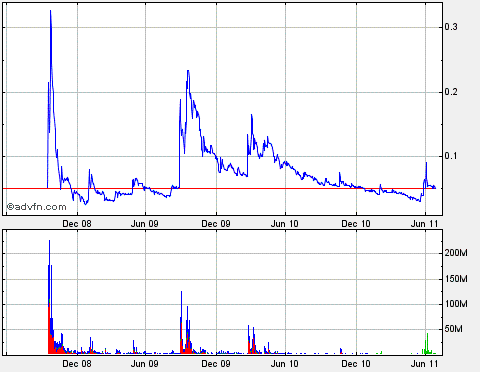This screenshot has width=480, height=372.
Task: Select the 150M volume axis label
Action: point(456,279)
